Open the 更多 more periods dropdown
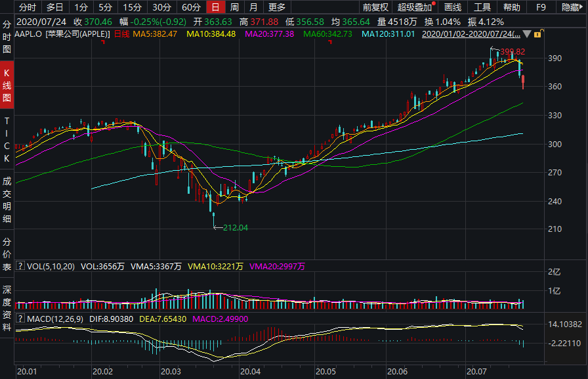The width and height of the screenshot is (588, 379). tap(277, 7)
